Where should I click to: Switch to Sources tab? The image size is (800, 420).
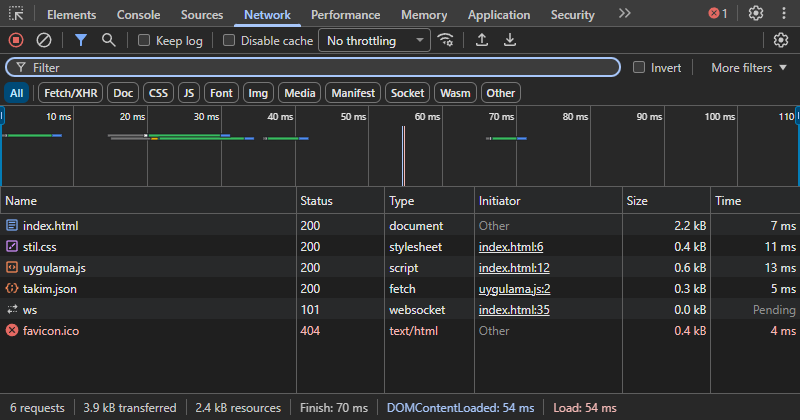202,15
